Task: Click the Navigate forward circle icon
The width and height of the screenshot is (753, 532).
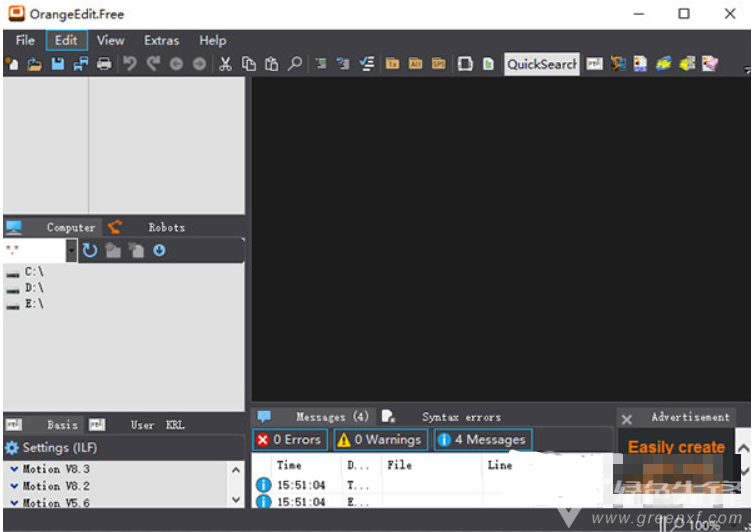Action: [199, 64]
